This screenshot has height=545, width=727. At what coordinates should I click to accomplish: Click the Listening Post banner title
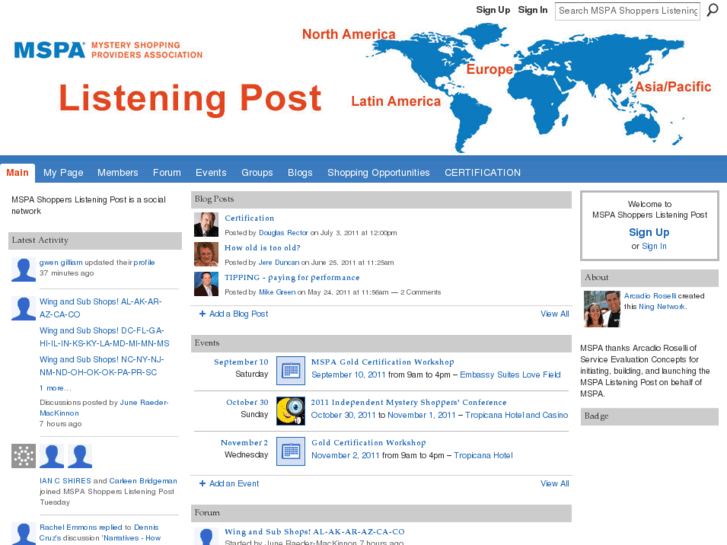point(190,98)
